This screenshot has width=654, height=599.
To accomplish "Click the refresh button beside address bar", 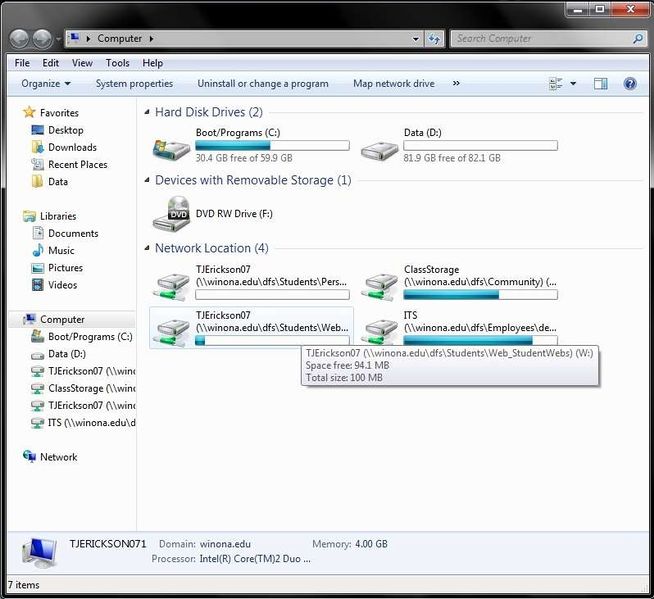I will tap(434, 39).
